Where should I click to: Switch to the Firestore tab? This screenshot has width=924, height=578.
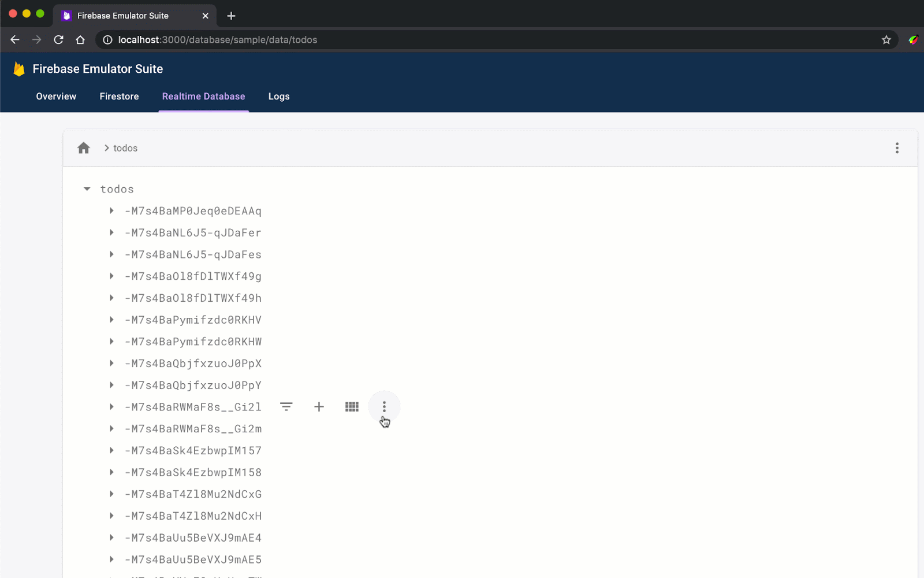(x=119, y=97)
